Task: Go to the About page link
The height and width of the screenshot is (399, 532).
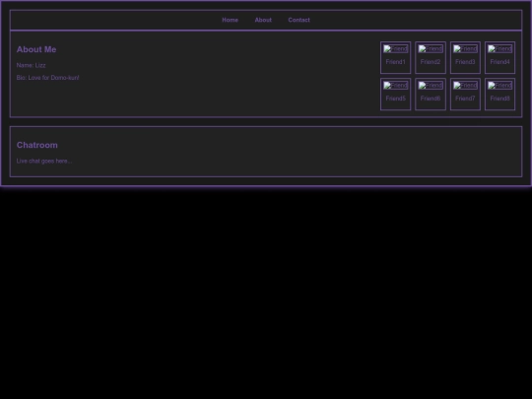Action: coord(263,20)
